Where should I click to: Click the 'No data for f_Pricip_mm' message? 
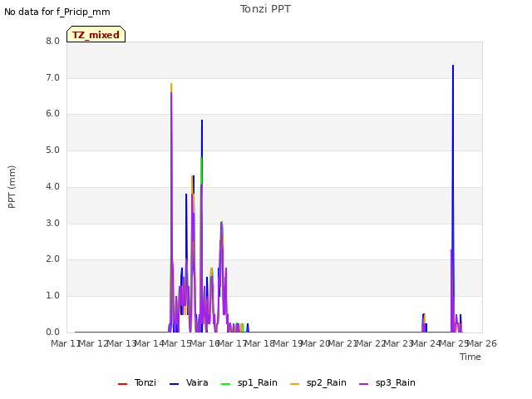point(57,12)
